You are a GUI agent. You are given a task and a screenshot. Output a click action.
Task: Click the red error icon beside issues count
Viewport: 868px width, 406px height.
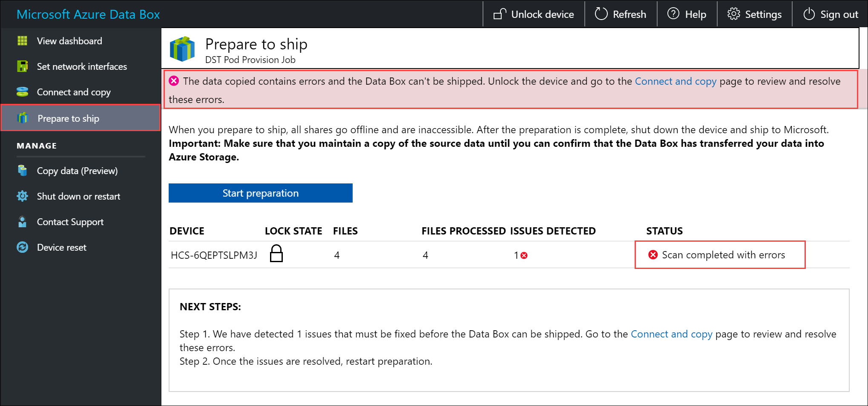point(524,255)
